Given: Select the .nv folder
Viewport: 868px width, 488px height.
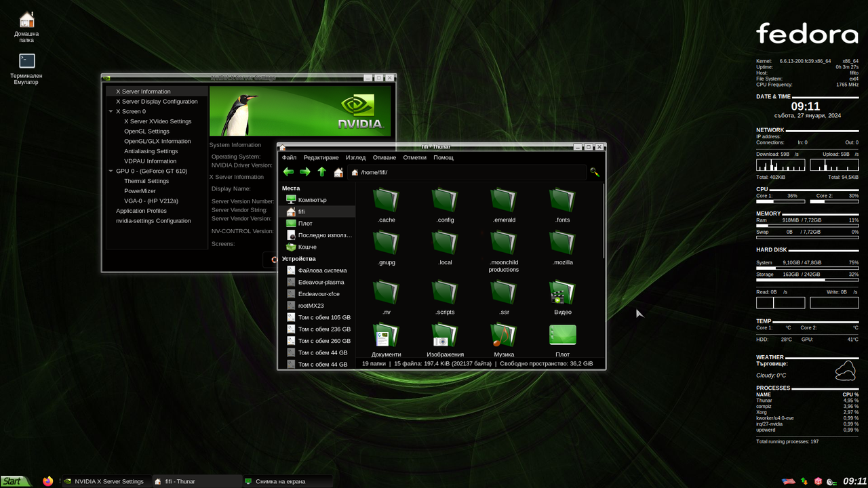Looking at the screenshot, I should pos(387,298).
